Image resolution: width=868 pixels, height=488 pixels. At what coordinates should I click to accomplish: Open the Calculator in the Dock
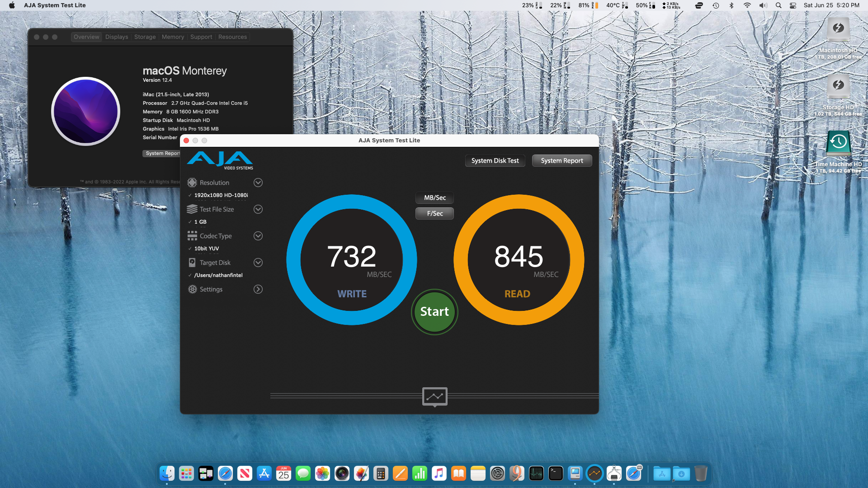click(x=381, y=474)
